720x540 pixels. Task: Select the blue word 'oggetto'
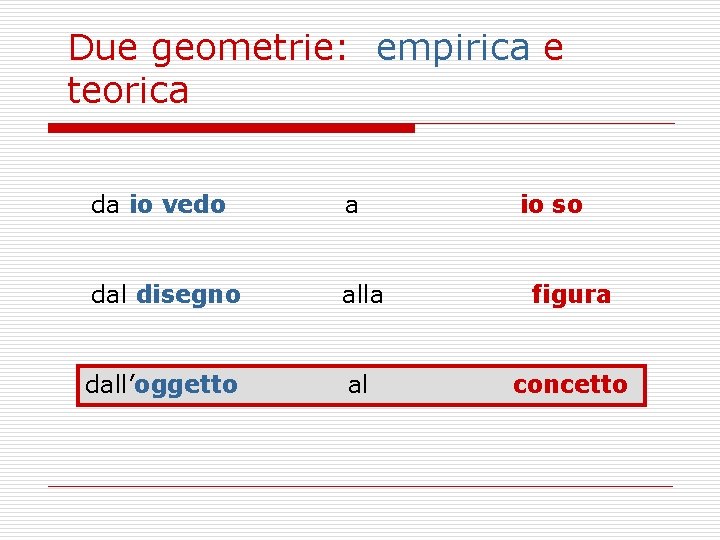click(x=186, y=386)
